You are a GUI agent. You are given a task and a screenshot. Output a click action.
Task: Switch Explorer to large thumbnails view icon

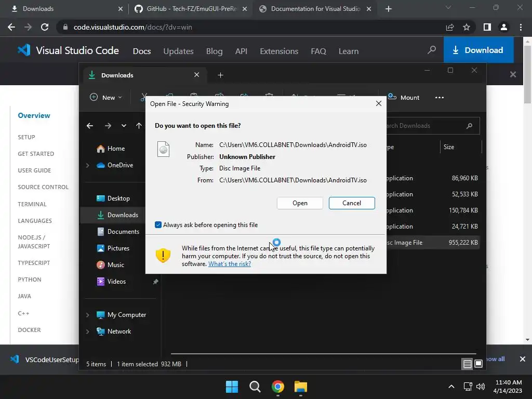click(x=478, y=364)
